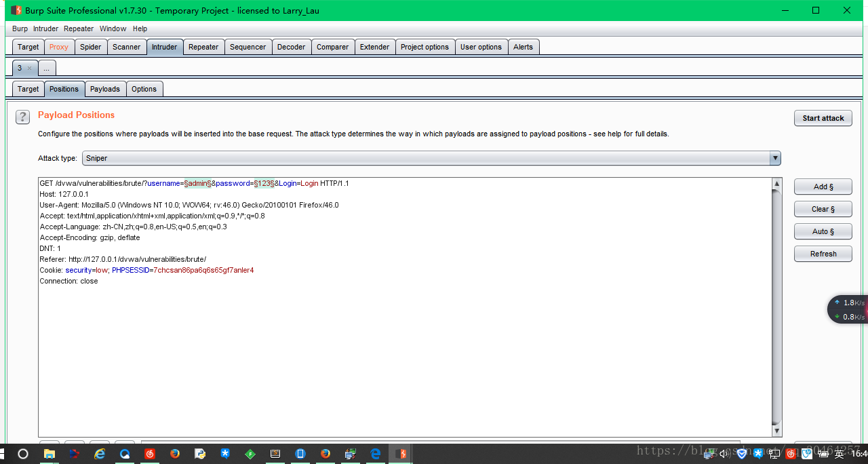Click the Referer header line
The width and height of the screenshot is (868, 464).
click(x=123, y=259)
